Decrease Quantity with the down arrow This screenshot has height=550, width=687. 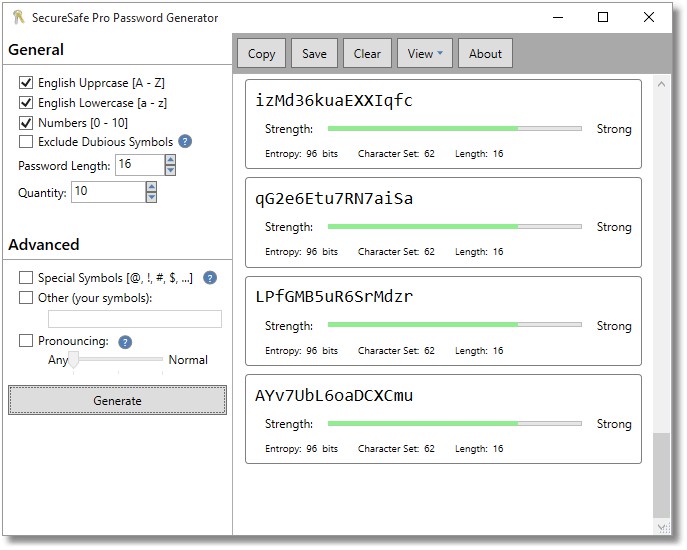tap(151, 197)
